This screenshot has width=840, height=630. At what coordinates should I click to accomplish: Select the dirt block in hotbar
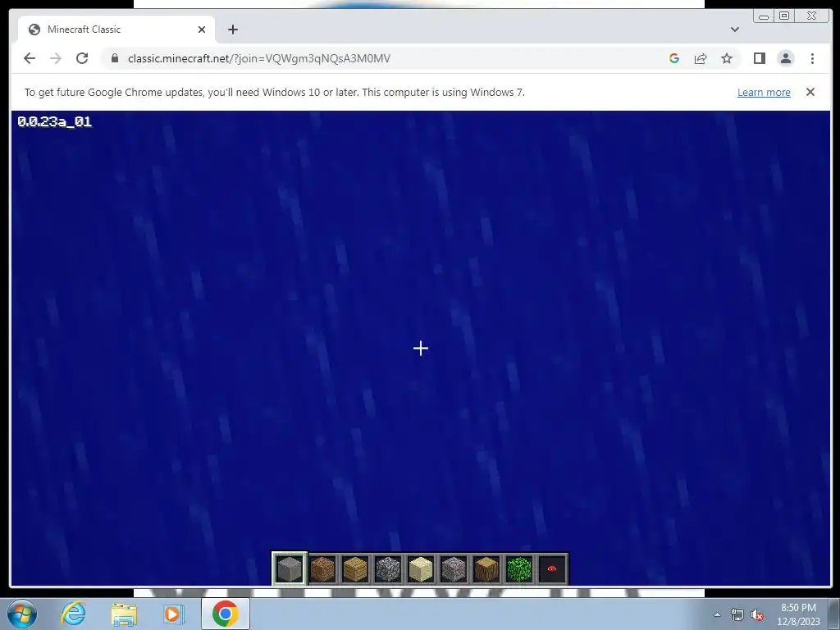322,569
